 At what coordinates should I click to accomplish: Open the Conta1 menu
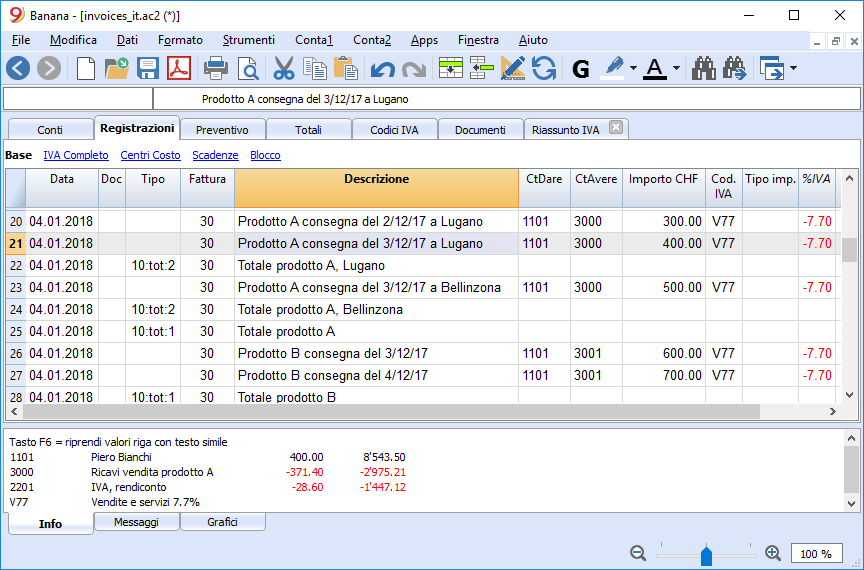(314, 40)
